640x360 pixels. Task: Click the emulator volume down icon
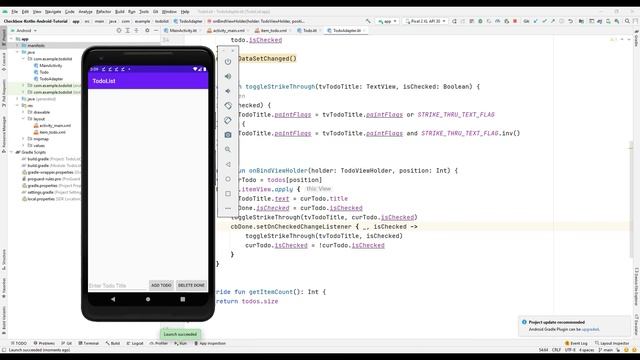[228, 91]
